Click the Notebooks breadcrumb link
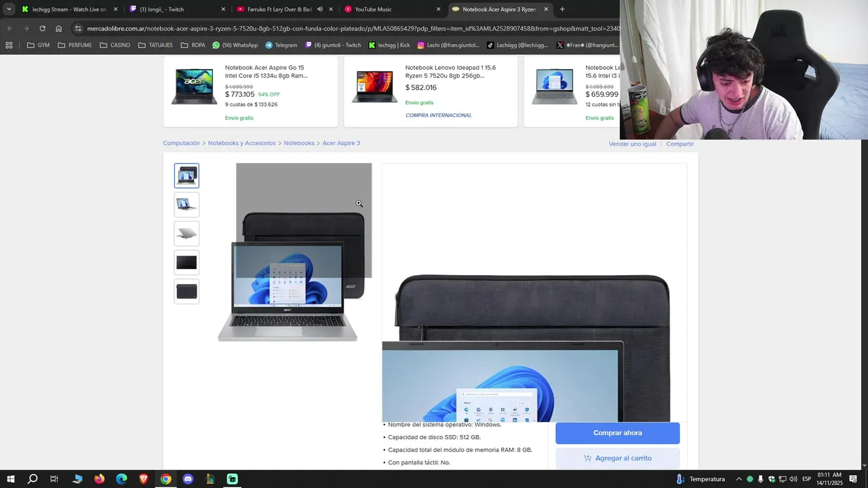Screen dimensions: 868x488 point(299,143)
